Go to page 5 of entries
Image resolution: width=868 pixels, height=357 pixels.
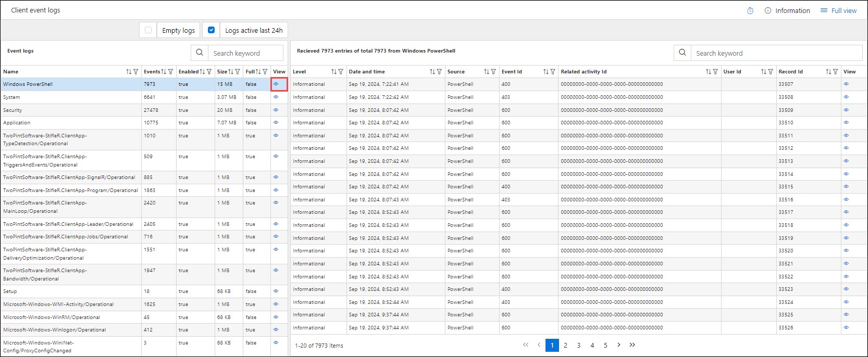click(605, 345)
